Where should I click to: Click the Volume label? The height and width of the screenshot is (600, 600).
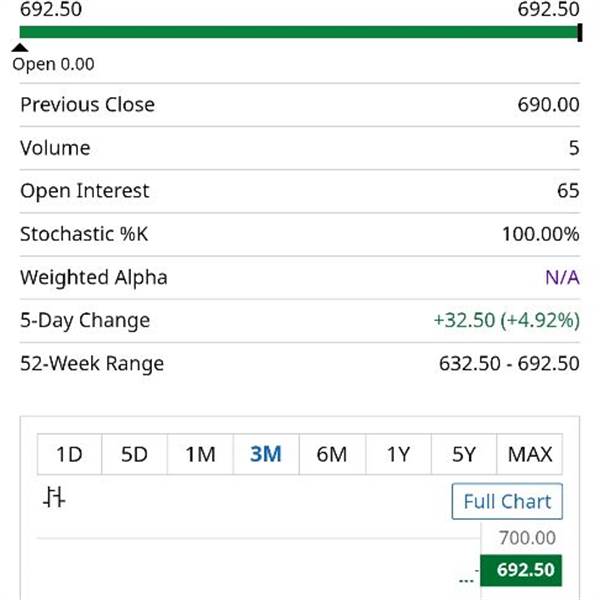(x=55, y=148)
